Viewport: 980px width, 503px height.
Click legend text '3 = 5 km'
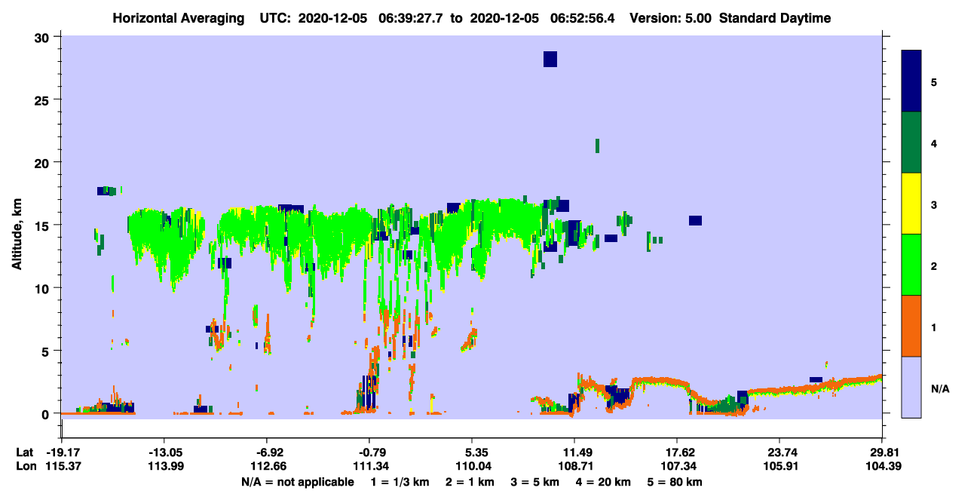click(x=535, y=482)
